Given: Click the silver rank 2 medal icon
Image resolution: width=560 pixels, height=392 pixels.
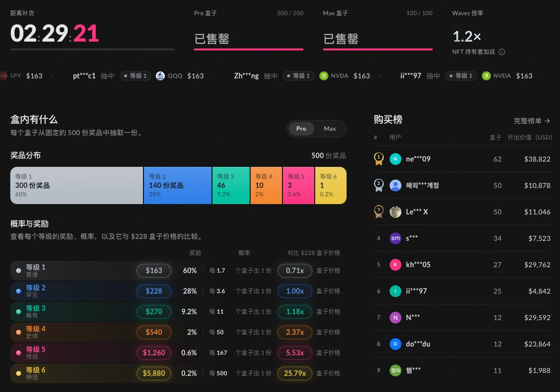Looking at the screenshot, I should click(378, 185).
